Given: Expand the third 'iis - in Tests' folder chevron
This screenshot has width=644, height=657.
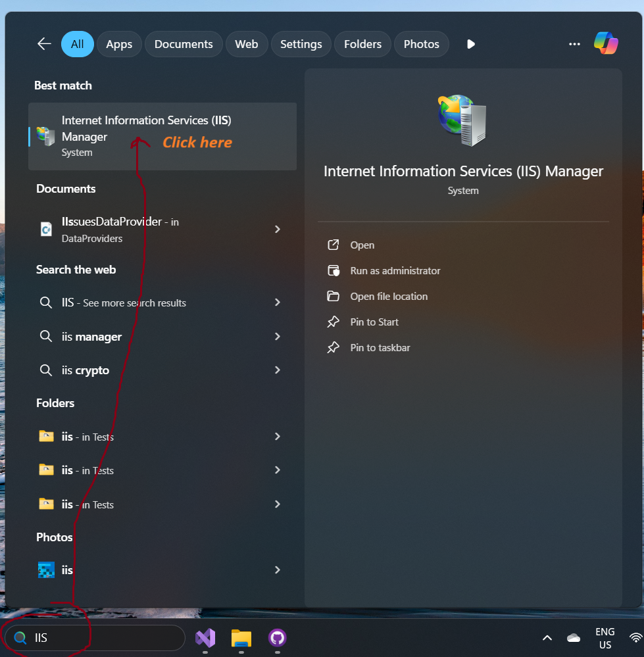Looking at the screenshot, I should click(277, 504).
